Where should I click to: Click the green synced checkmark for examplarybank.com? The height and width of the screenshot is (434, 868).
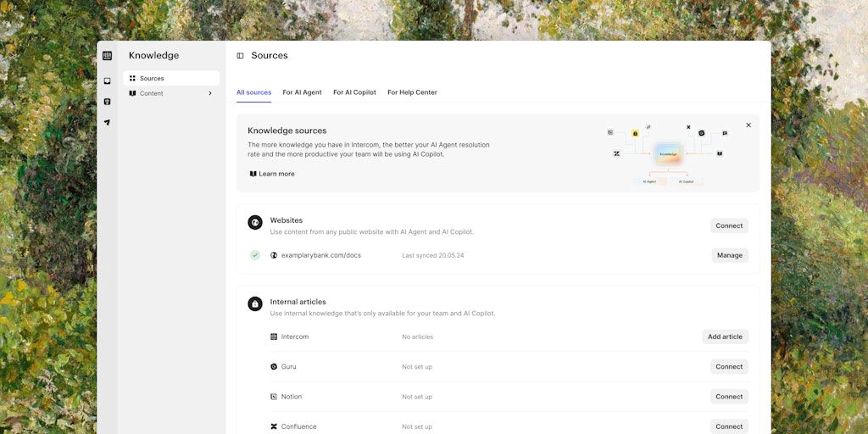click(x=255, y=255)
